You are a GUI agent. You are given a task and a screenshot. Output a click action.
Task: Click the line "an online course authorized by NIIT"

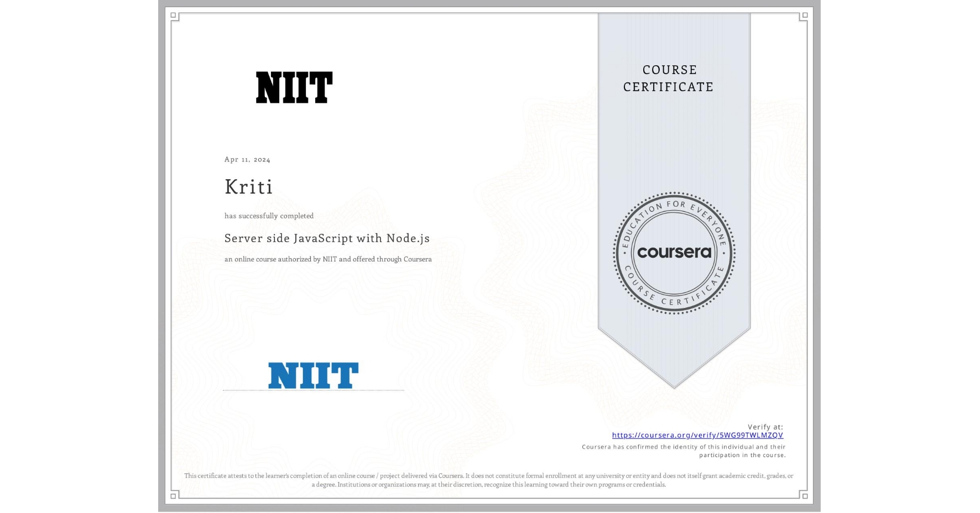[328, 259]
